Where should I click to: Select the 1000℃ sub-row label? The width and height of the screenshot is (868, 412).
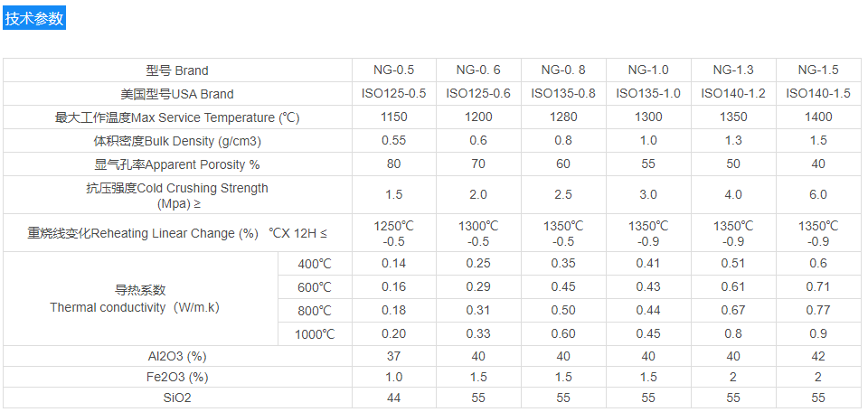(314, 334)
